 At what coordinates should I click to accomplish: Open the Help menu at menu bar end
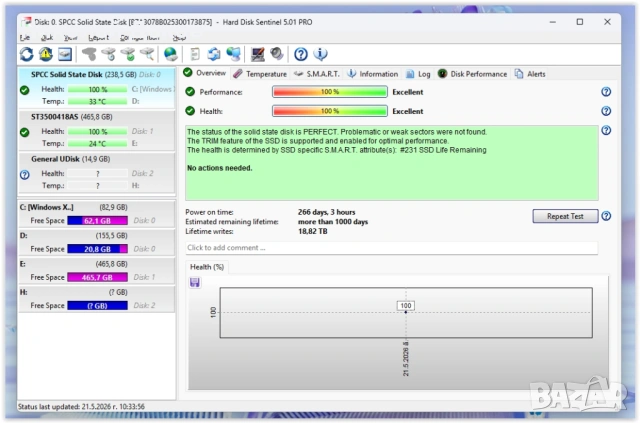click(x=179, y=38)
